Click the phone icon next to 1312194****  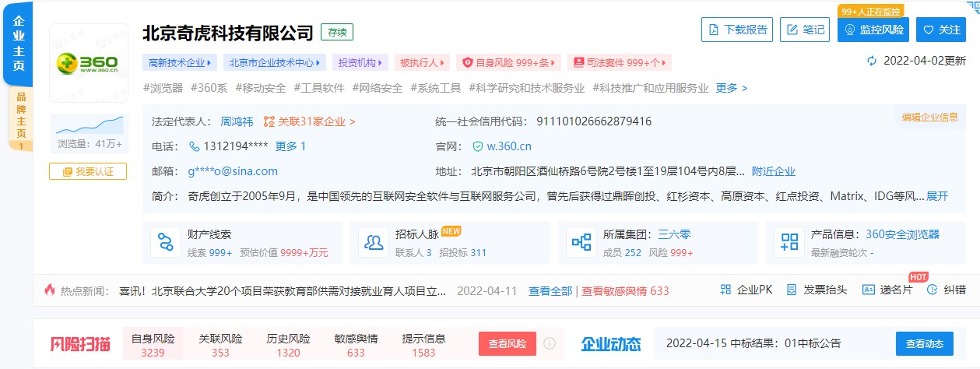click(x=195, y=146)
